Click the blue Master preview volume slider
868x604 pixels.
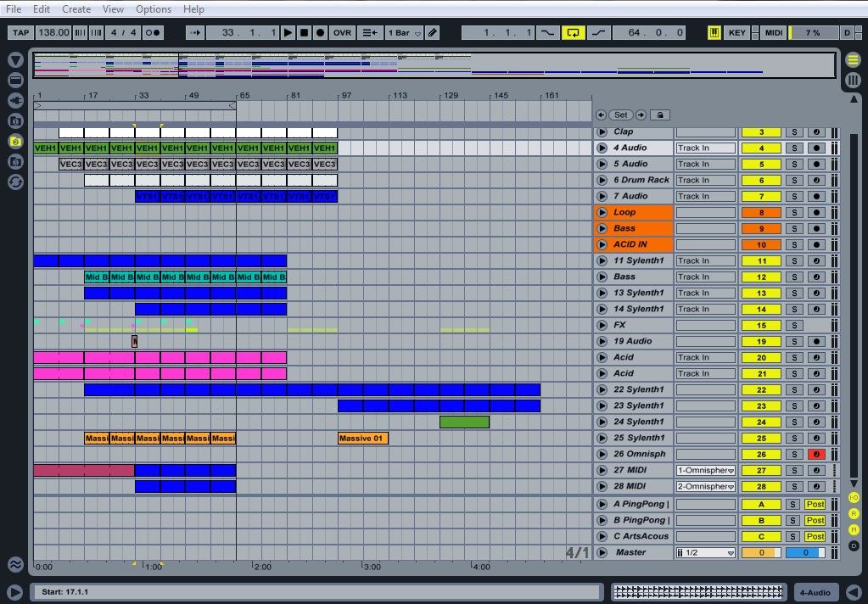[804, 552]
